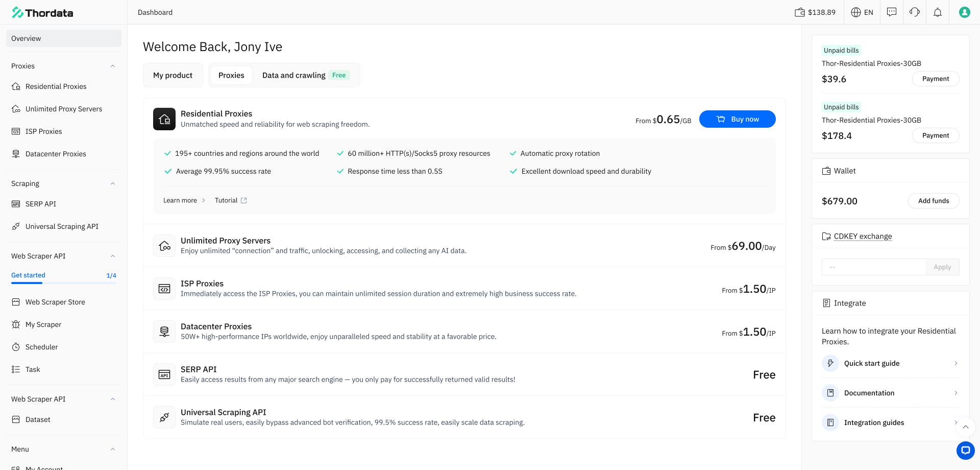980x470 pixels.
Task: Click My Scraper bug icon
Action: (x=16, y=324)
